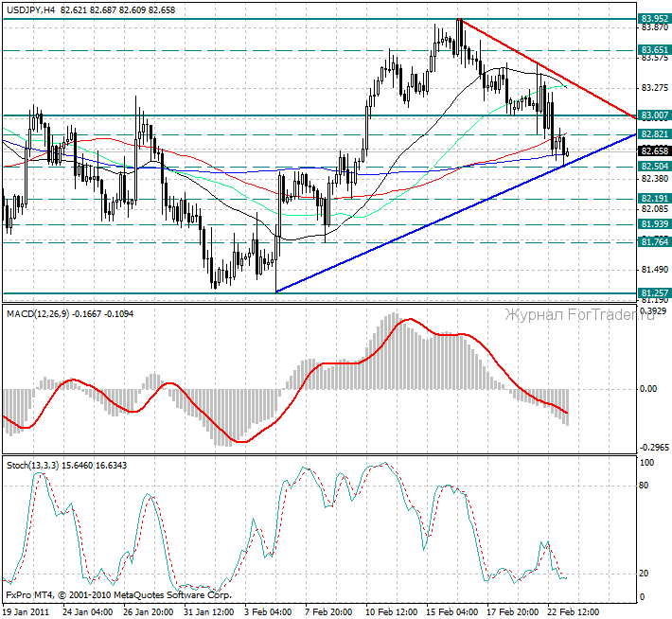This screenshot has height=619, width=672.
Task: Click the 83.952 resistance price label
Action: (x=654, y=19)
